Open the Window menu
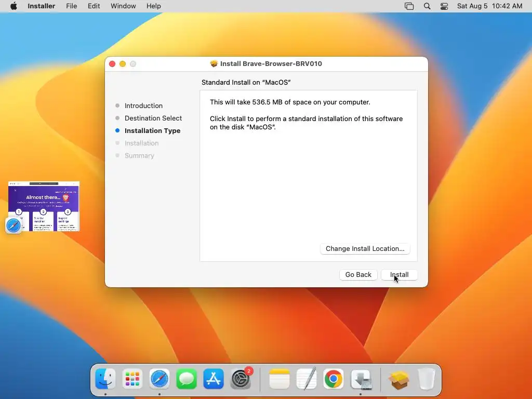The width and height of the screenshot is (532, 399). tap(123, 6)
